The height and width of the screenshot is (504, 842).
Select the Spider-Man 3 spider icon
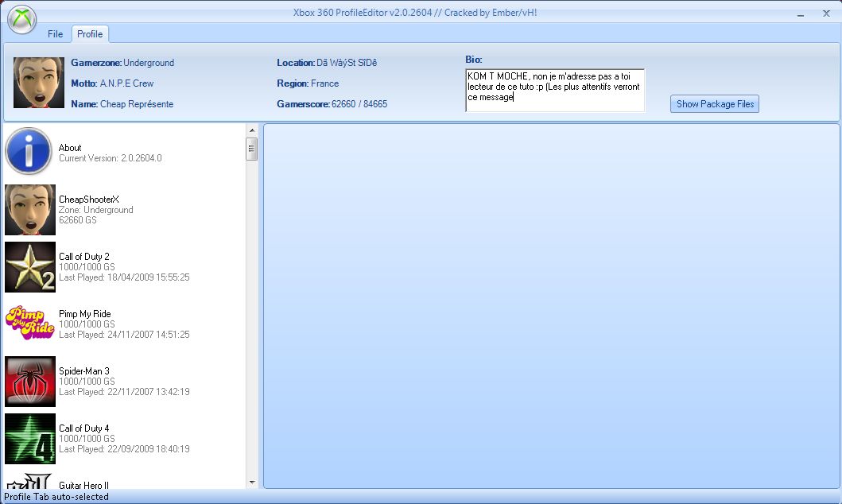pos(30,382)
